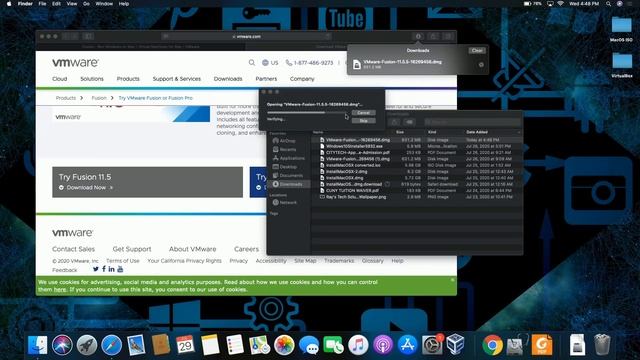Show Safari's tab overview icon
Viewport: 640px width, 360px height.
448,36
